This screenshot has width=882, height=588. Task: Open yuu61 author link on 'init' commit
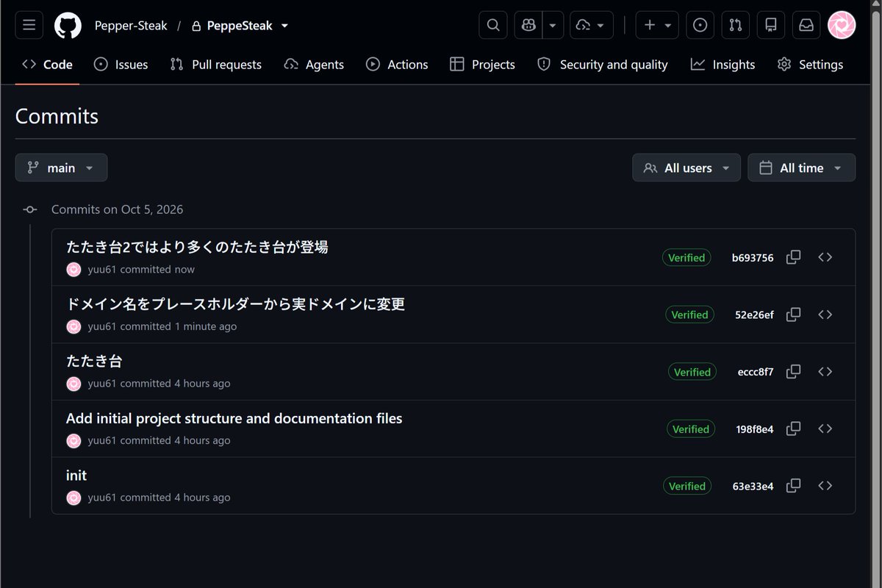click(102, 498)
